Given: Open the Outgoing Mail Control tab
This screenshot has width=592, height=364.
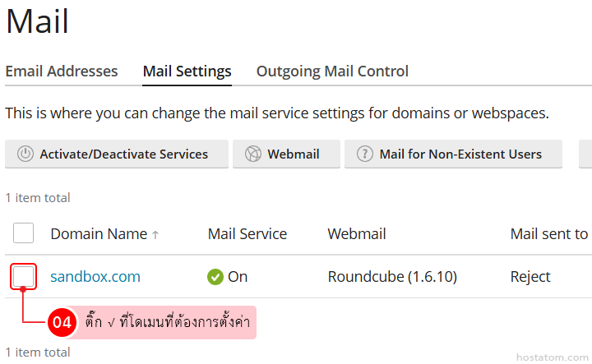Looking at the screenshot, I should pyautogui.click(x=332, y=71).
